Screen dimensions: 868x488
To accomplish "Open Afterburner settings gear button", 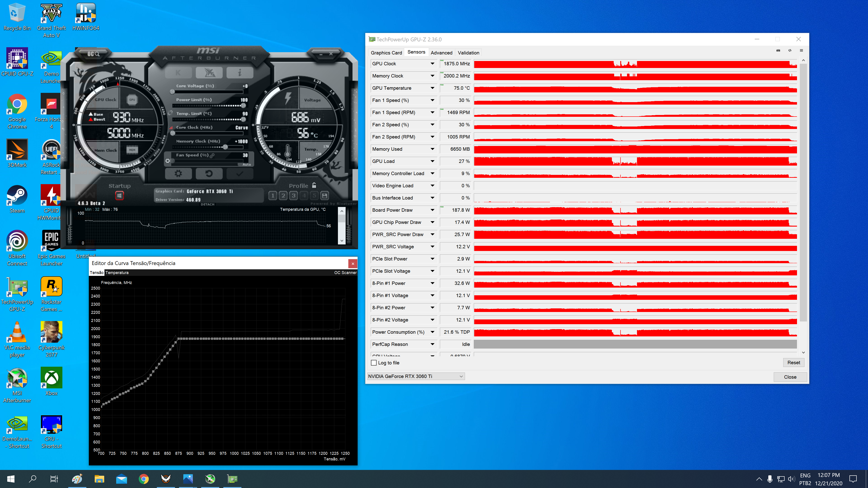I will pos(178,174).
